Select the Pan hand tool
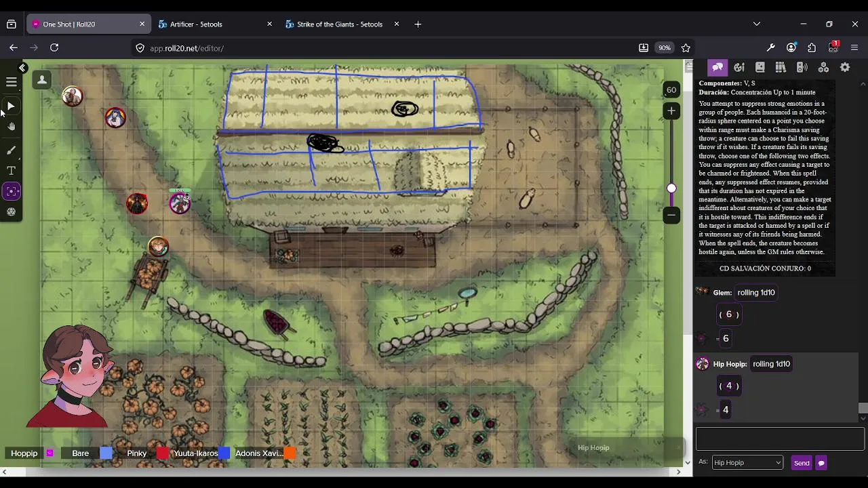Image resolution: width=868 pixels, height=488 pixels. [12, 127]
